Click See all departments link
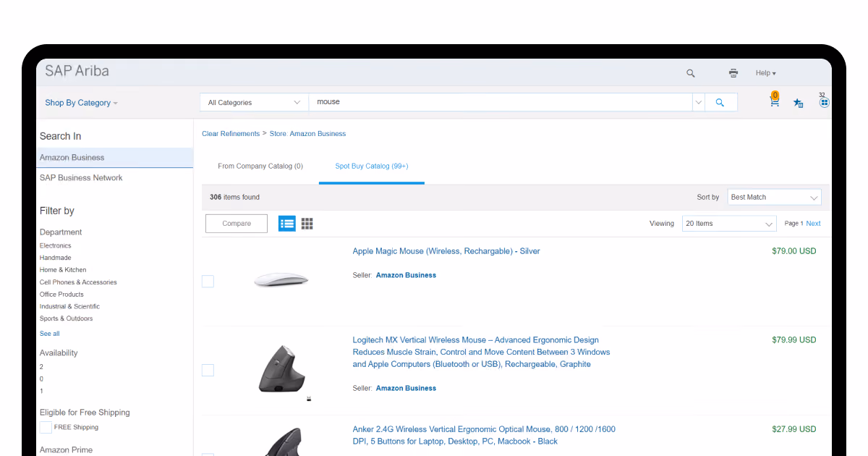The width and height of the screenshot is (868, 456). pyautogui.click(x=50, y=334)
